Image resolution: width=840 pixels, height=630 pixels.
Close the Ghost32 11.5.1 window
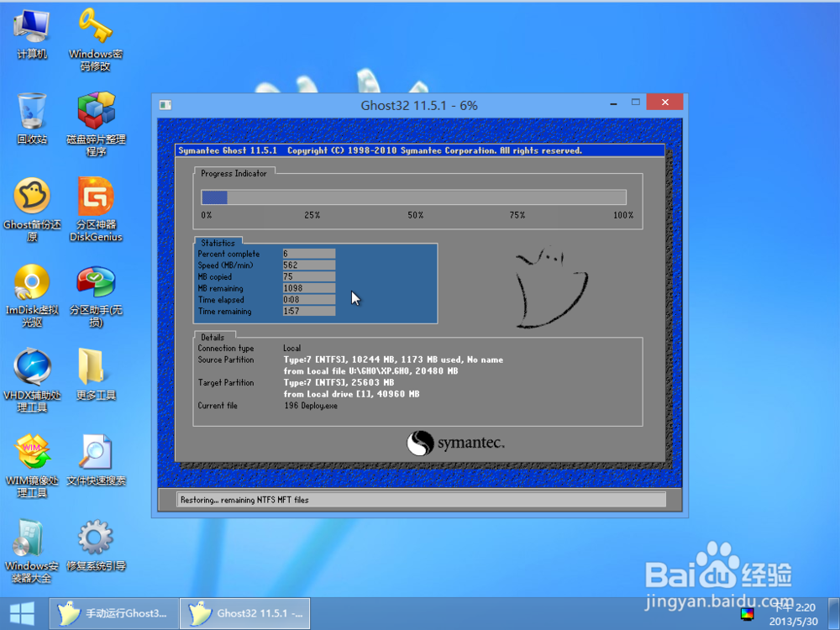point(664,102)
